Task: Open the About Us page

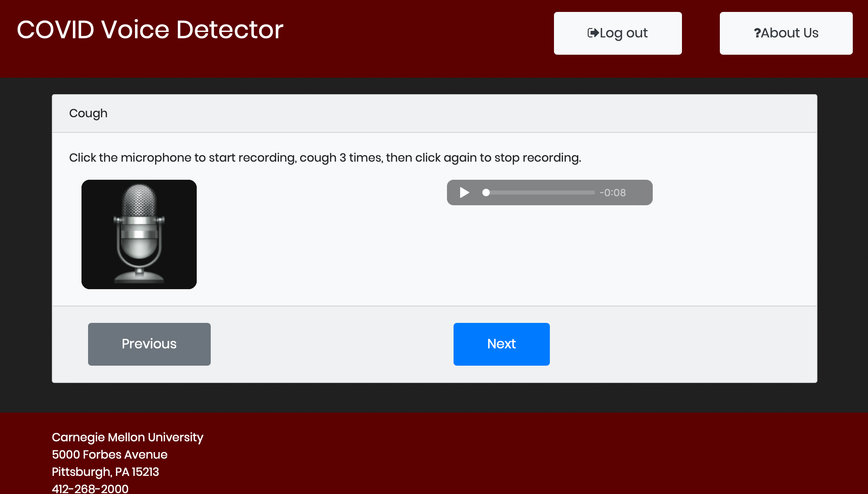Action: click(786, 33)
